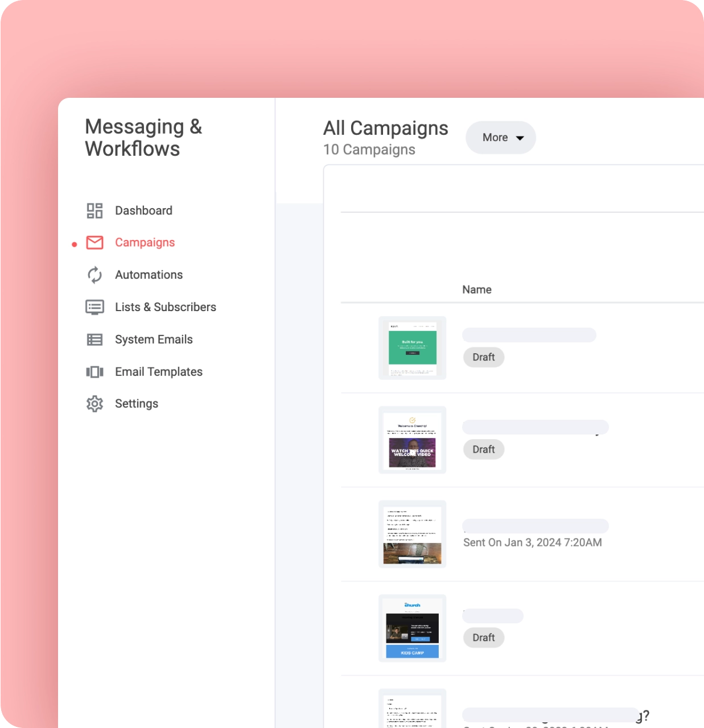Open the campaign sent on Jan 3, 2024
The width and height of the screenshot is (704, 728).
pyautogui.click(x=411, y=533)
